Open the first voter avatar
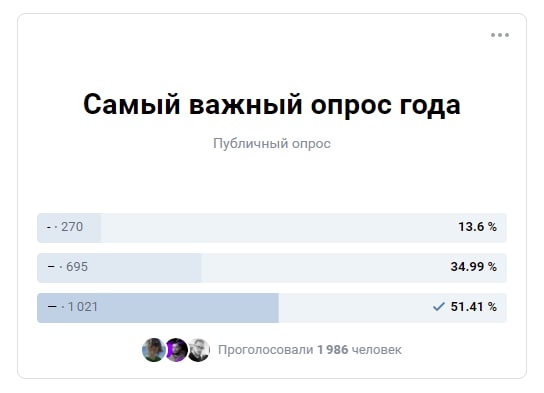The width and height of the screenshot is (544, 393). tap(154, 350)
